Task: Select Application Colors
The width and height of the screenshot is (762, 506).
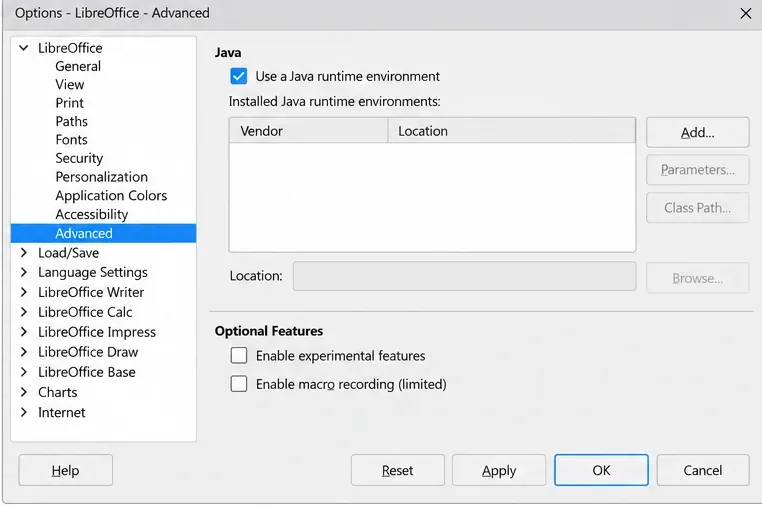Action: click(111, 195)
